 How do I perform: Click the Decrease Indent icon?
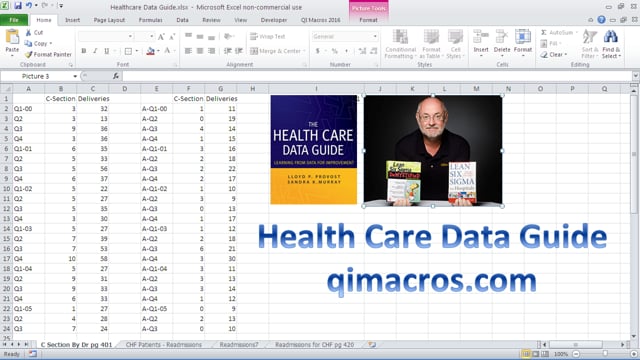point(228,51)
